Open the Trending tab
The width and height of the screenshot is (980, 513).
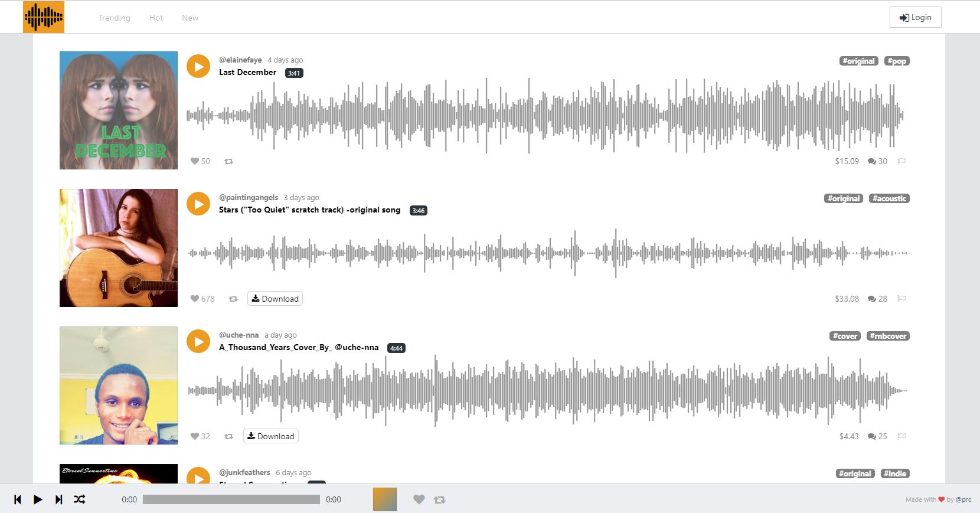[x=115, y=18]
